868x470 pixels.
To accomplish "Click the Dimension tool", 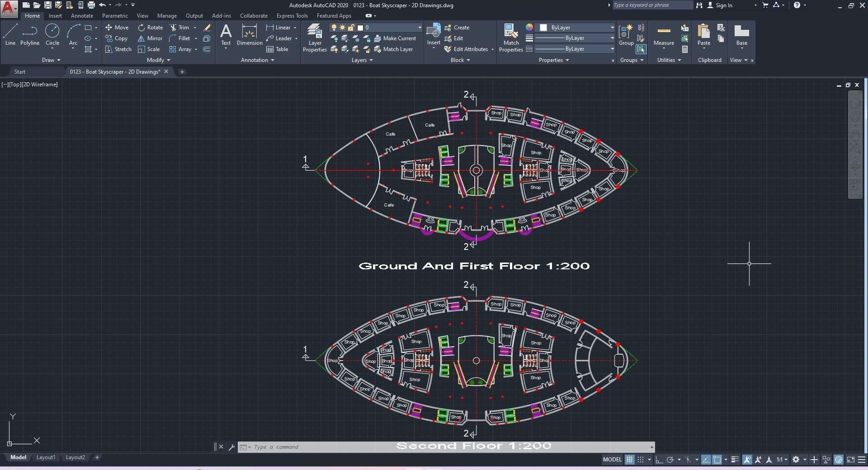I will click(x=250, y=35).
